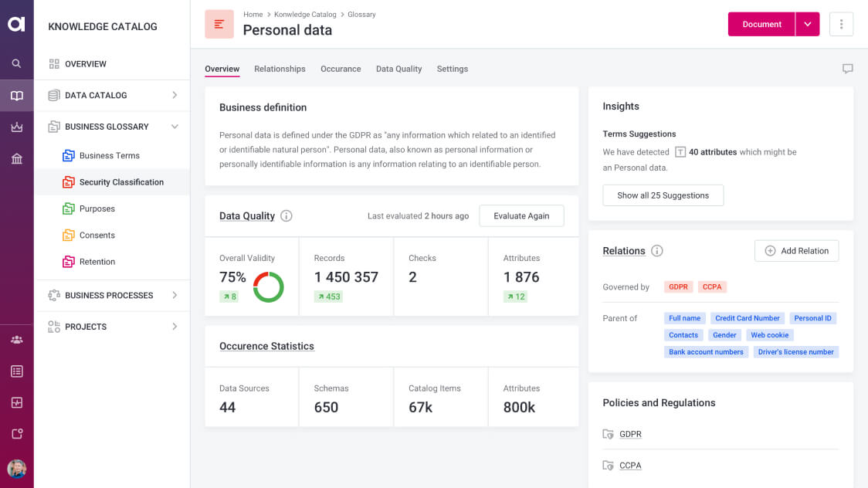
Task: Open the Data Quality tab
Action: 398,69
